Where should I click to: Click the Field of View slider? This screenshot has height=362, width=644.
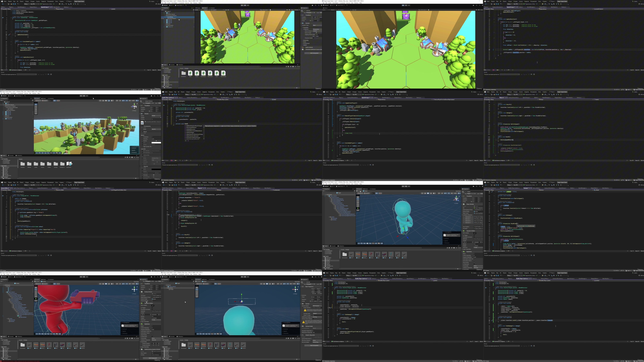317,33
